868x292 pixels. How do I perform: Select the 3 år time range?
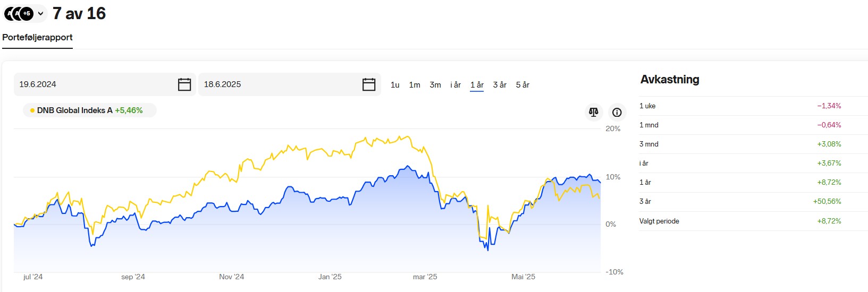(500, 85)
